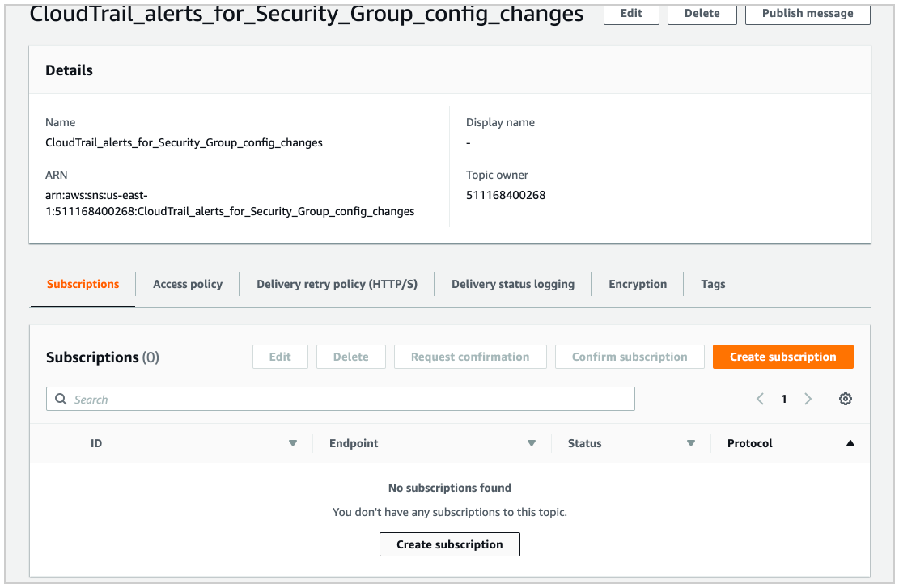Click Confirm subscription button
Screen dimensions: 899x588
pos(630,357)
